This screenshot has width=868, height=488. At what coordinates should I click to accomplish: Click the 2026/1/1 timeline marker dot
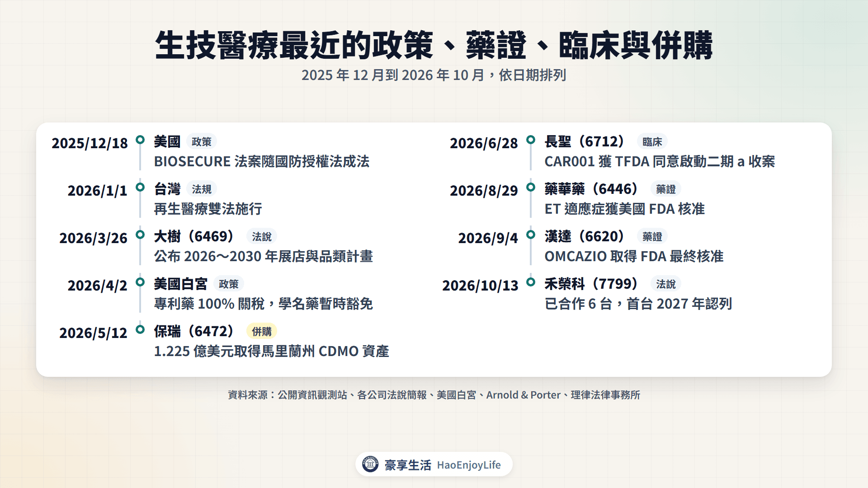pyautogui.click(x=140, y=187)
